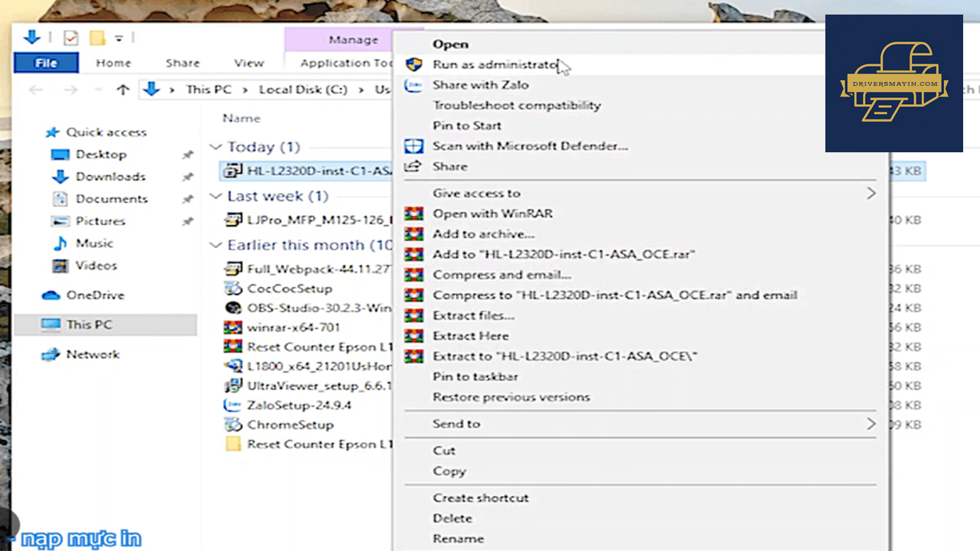Image resolution: width=980 pixels, height=551 pixels.
Task: Switch to the Share ribbon tab
Action: coord(182,63)
